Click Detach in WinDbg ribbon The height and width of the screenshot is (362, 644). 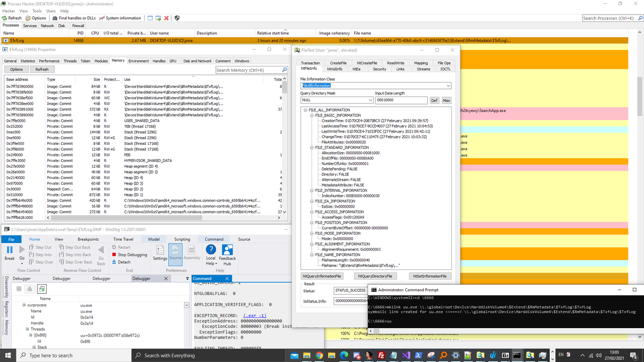[121, 262]
